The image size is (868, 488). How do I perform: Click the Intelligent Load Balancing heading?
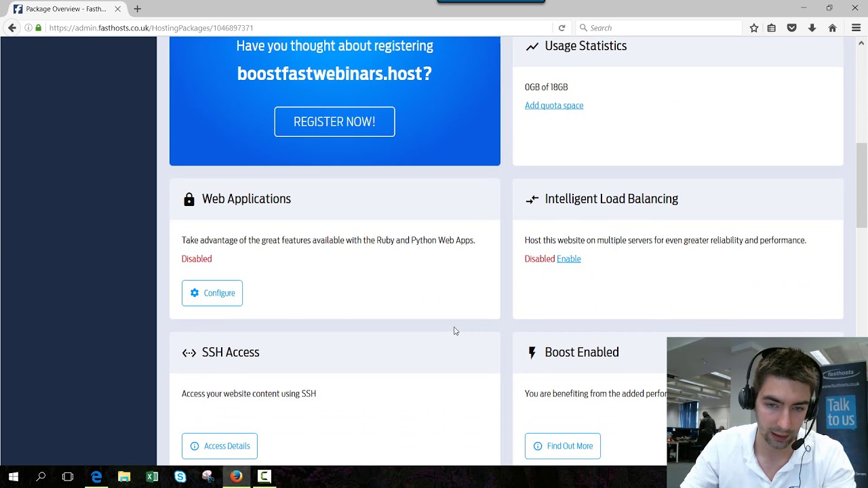coord(612,199)
